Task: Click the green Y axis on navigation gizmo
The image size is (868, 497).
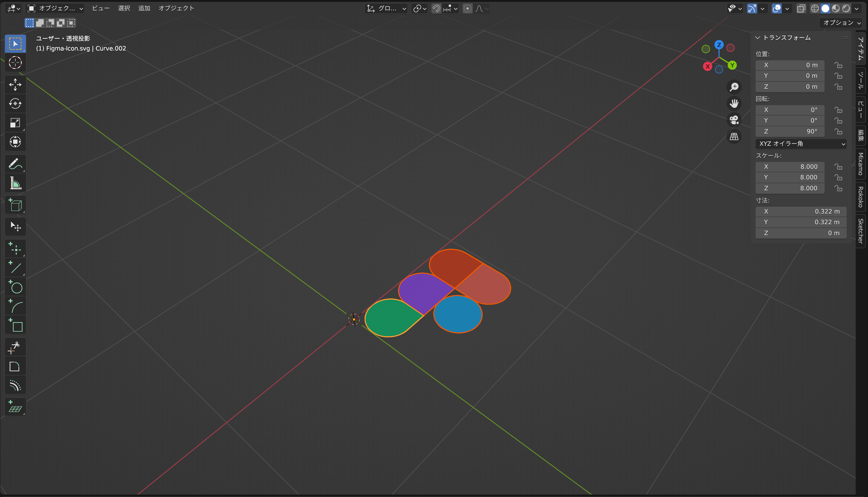Action: click(x=732, y=65)
